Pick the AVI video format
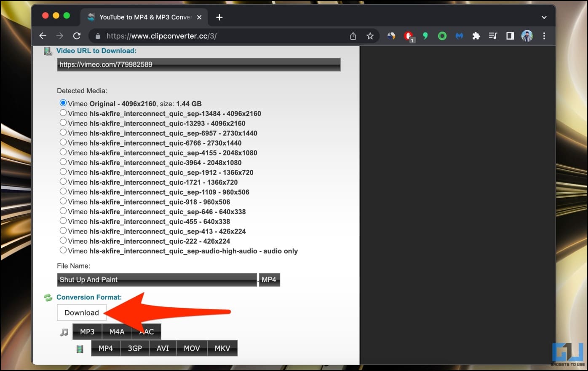The height and width of the screenshot is (371, 588). [x=163, y=348]
